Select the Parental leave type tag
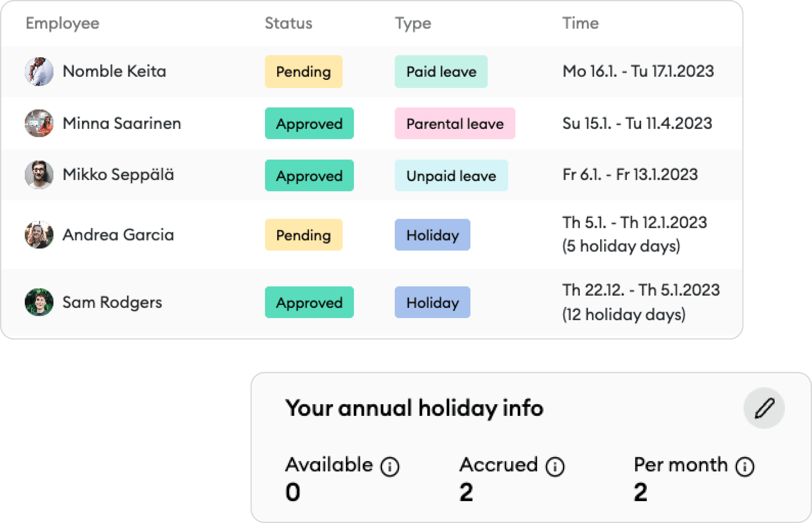This screenshot has width=812, height=523. [x=455, y=123]
